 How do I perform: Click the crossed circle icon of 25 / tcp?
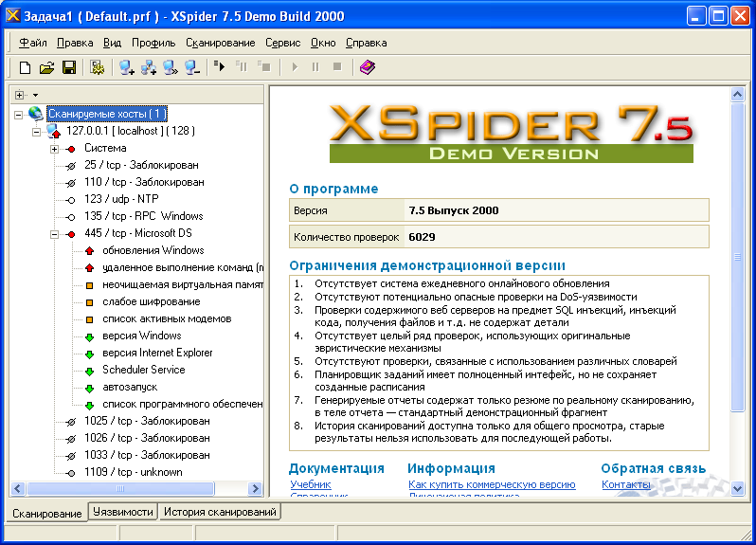point(71,167)
